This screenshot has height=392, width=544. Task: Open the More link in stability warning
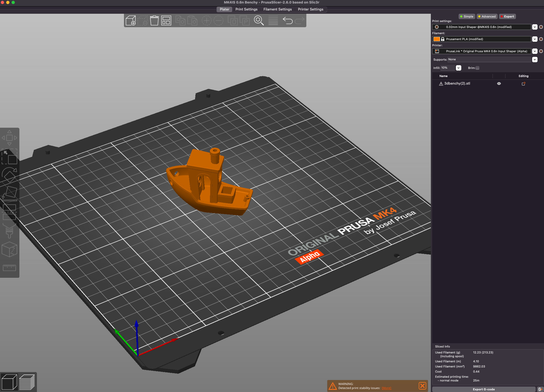point(386,388)
